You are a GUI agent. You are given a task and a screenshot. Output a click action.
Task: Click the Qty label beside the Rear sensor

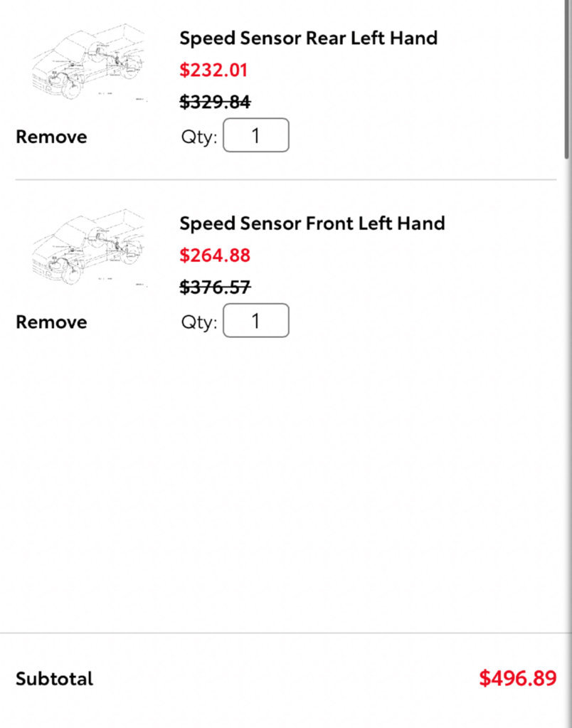tap(199, 137)
